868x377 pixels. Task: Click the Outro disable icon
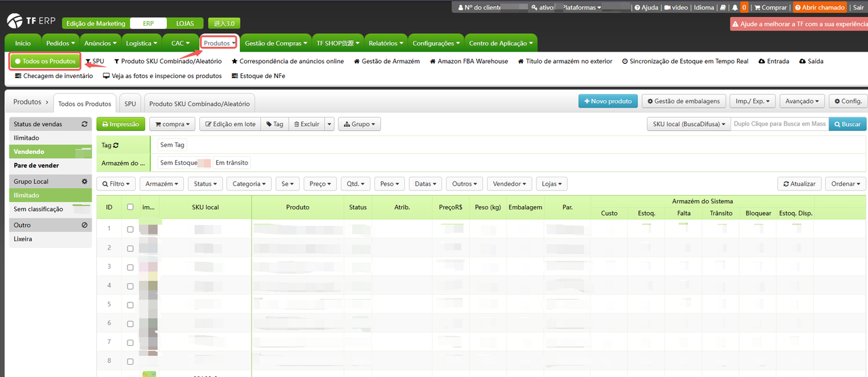(85, 224)
